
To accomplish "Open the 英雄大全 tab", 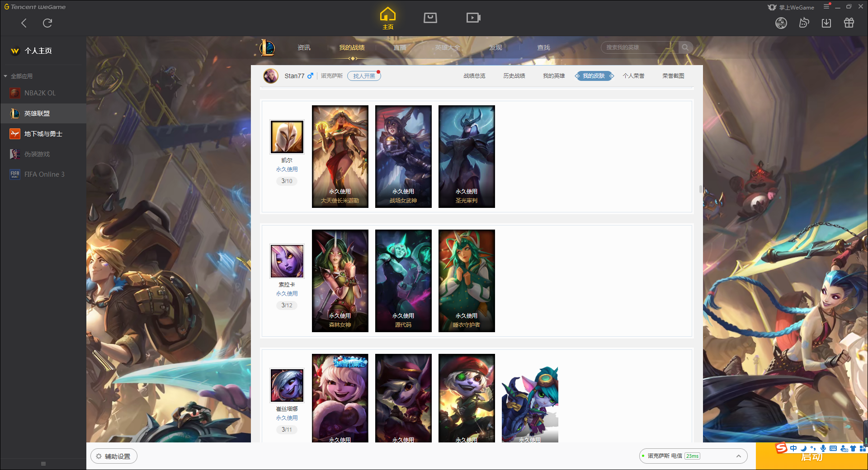I will click(448, 47).
